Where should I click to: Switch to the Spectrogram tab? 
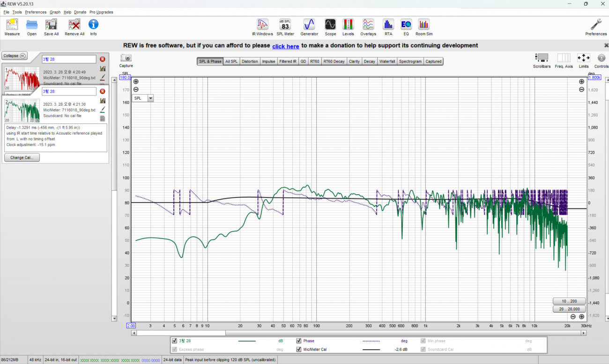410,61
